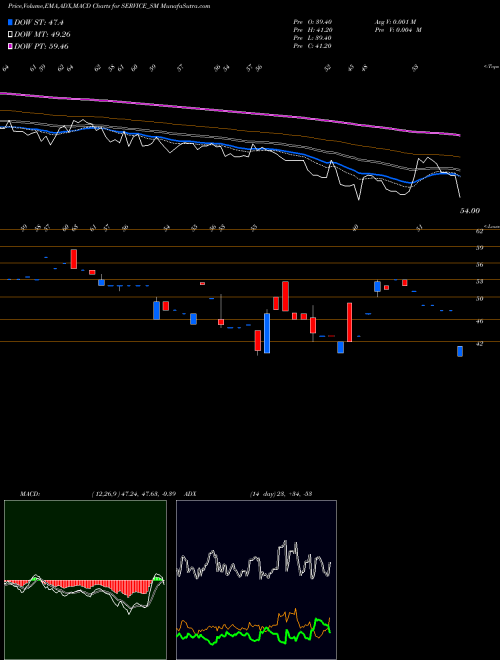500x660 pixels.
Task: Click the 'Pre H: 41.20' high value
Action: coord(312,30)
